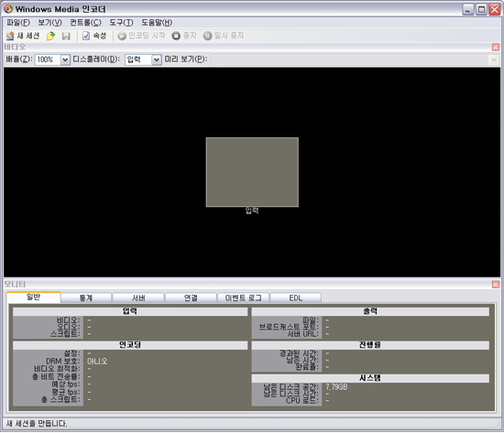This screenshot has height=433, width=504.
Task: Click the 서버 URL label
Action: pos(302,334)
